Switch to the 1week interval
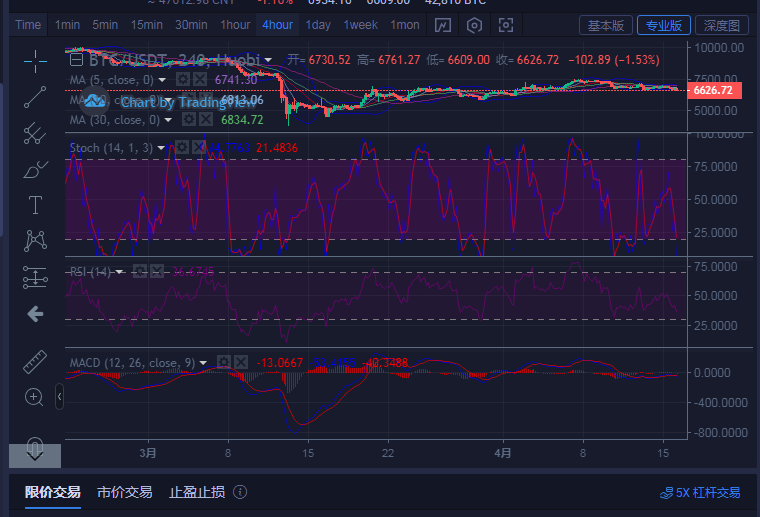This screenshot has width=760, height=517. (361, 25)
